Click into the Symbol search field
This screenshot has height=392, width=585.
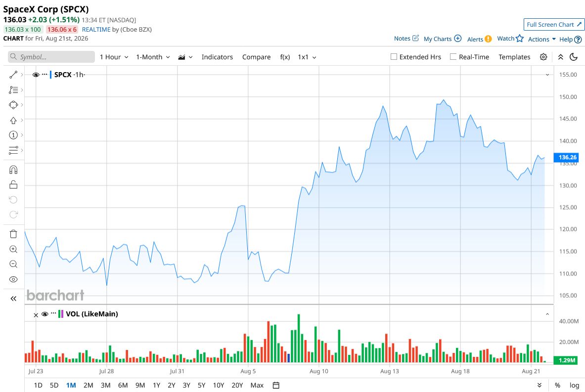pos(51,57)
